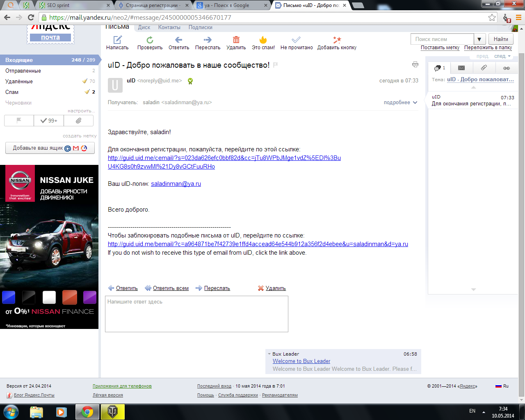Image resolution: width=525 pixels, height=420 pixels.
Task: Click the quick reply text box
Action: click(x=196, y=314)
